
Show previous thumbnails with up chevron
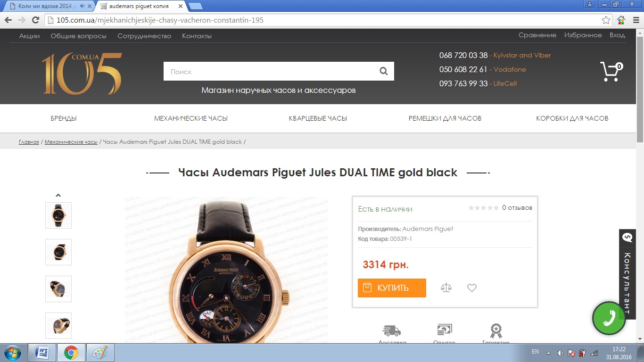[x=58, y=195]
